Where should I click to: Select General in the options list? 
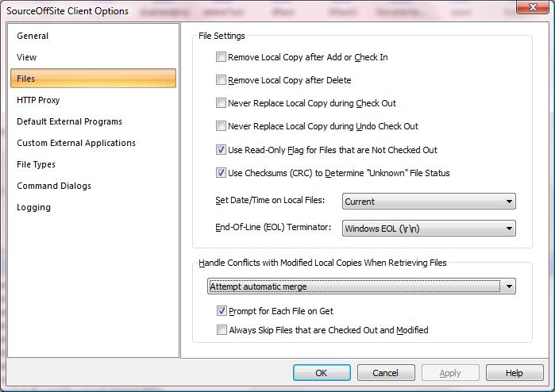(33, 36)
